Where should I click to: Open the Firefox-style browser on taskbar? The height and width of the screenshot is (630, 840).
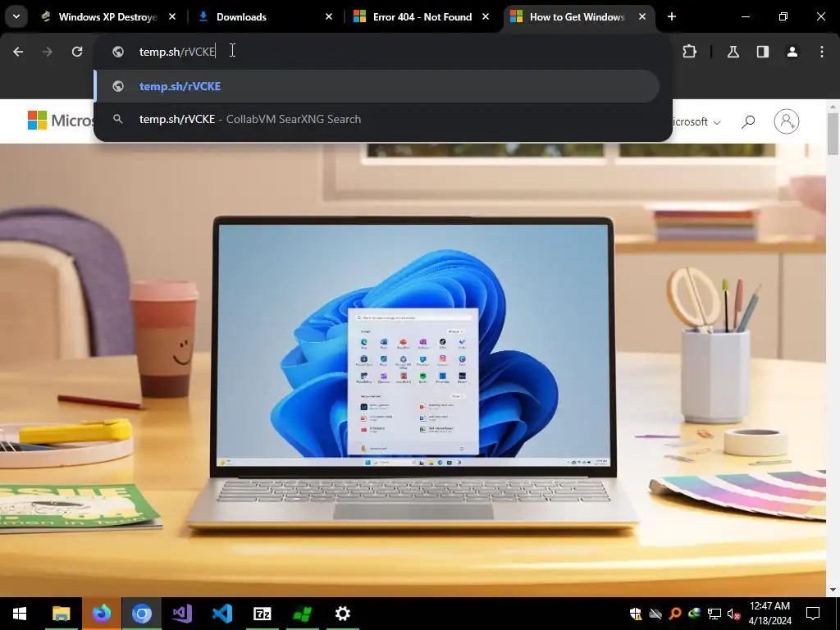tap(101, 614)
